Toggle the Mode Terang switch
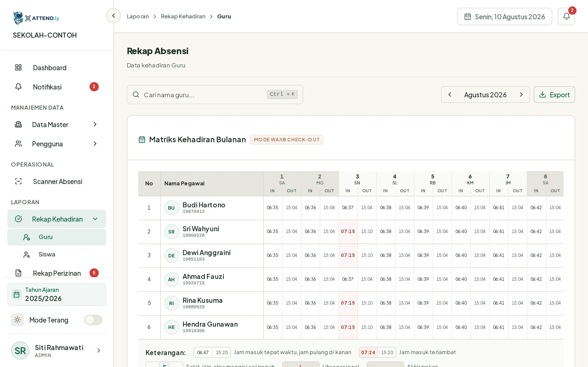 93,320
